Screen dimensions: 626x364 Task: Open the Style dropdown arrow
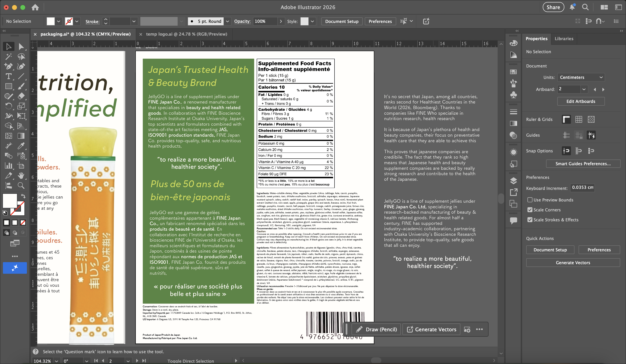click(x=312, y=21)
